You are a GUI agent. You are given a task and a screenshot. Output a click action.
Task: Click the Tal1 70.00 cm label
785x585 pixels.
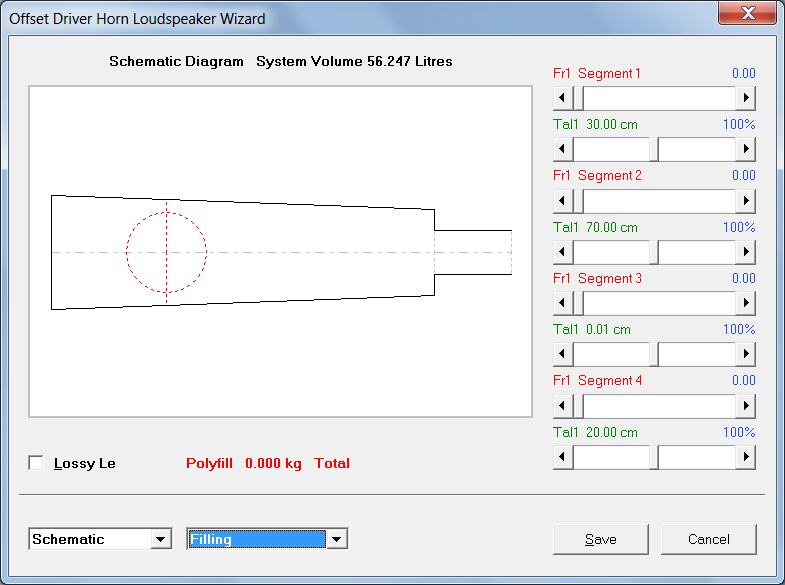(x=595, y=227)
